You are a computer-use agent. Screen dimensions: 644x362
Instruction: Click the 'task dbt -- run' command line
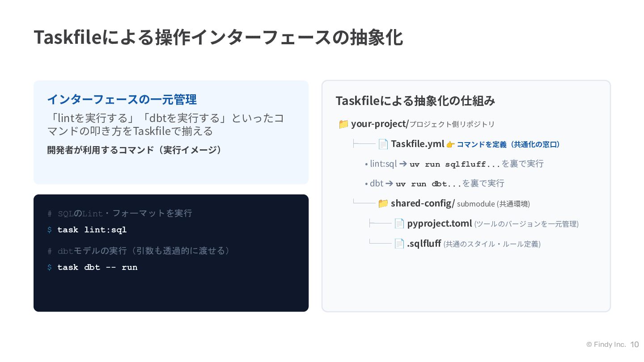tap(93, 267)
